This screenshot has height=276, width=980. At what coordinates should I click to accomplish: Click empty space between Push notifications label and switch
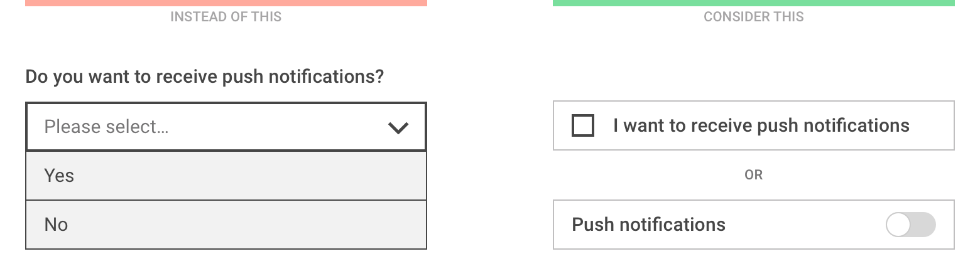[x=804, y=225]
